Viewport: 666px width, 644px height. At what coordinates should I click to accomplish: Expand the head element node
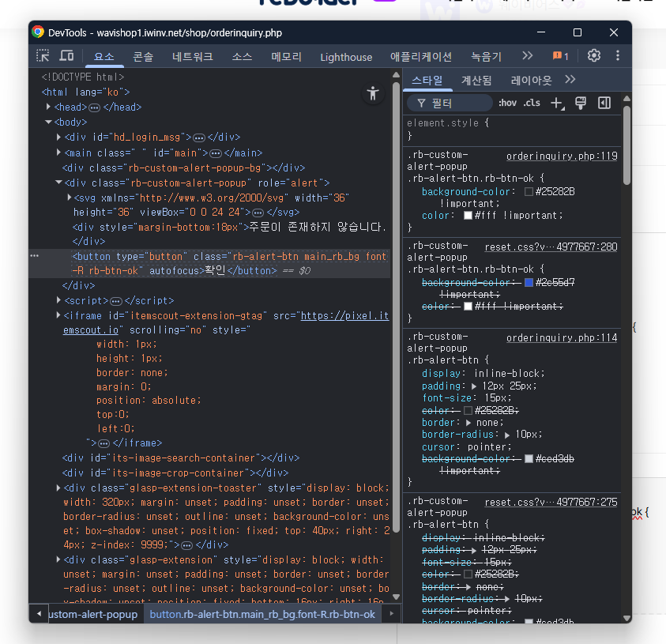48,107
